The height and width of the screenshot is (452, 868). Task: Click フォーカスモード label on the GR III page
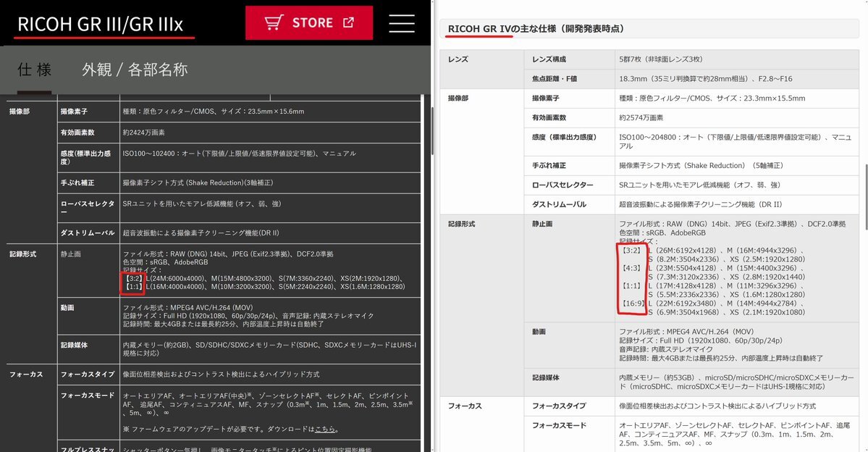coord(88,395)
